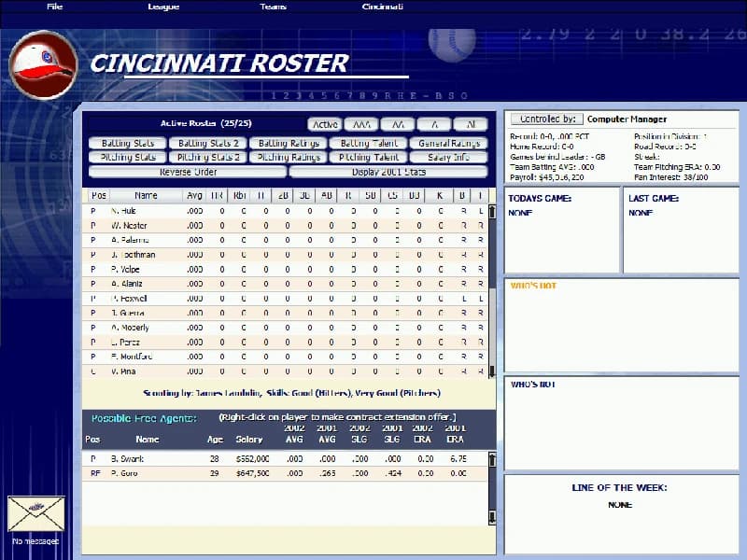Open the mailbox envelope icon
The height and width of the screenshot is (560, 747).
pyautogui.click(x=36, y=512)
